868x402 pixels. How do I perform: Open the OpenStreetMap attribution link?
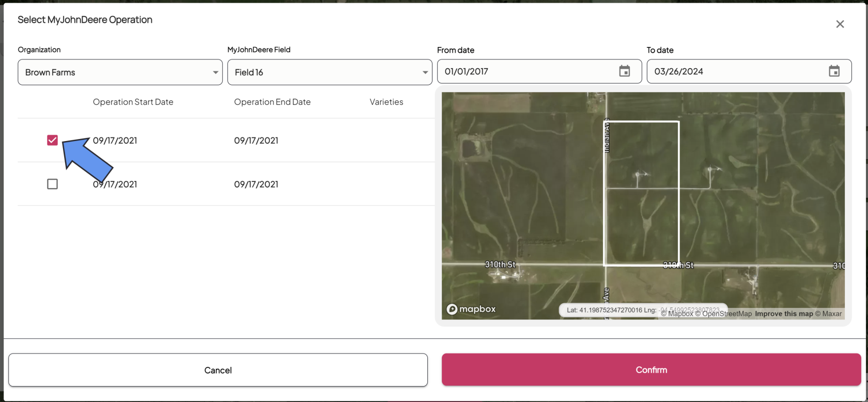723,314
